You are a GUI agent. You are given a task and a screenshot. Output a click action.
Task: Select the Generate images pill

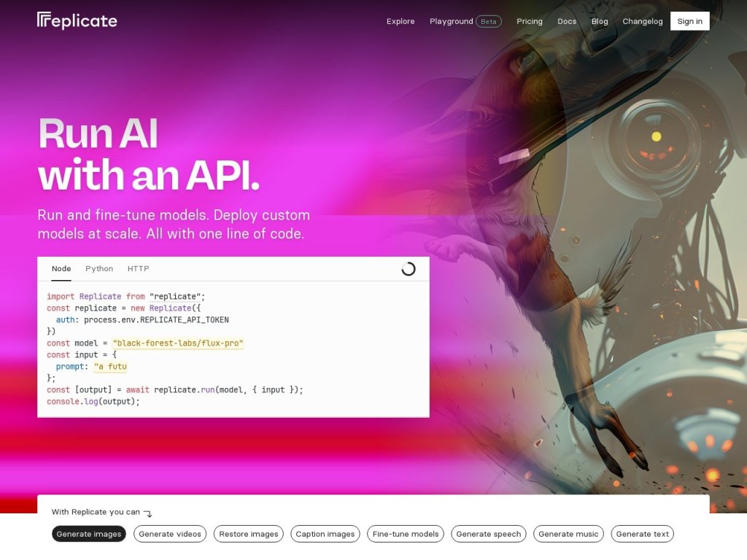pos(88,534)
